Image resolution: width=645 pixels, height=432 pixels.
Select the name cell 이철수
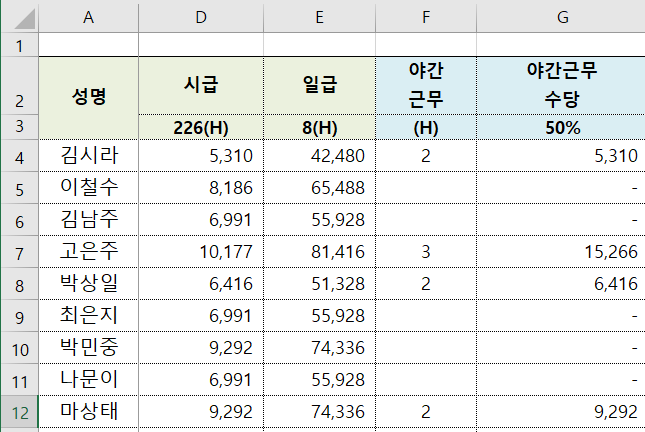89,188
